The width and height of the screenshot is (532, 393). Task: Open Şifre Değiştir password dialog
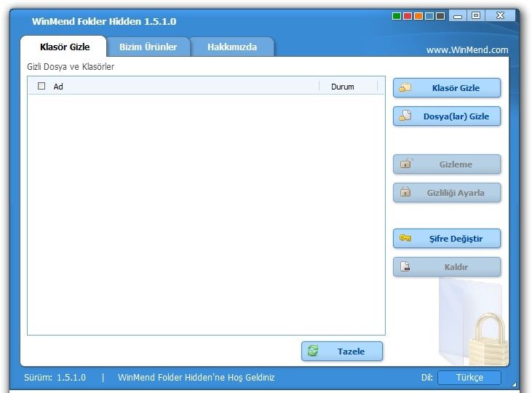coord(447,239)
